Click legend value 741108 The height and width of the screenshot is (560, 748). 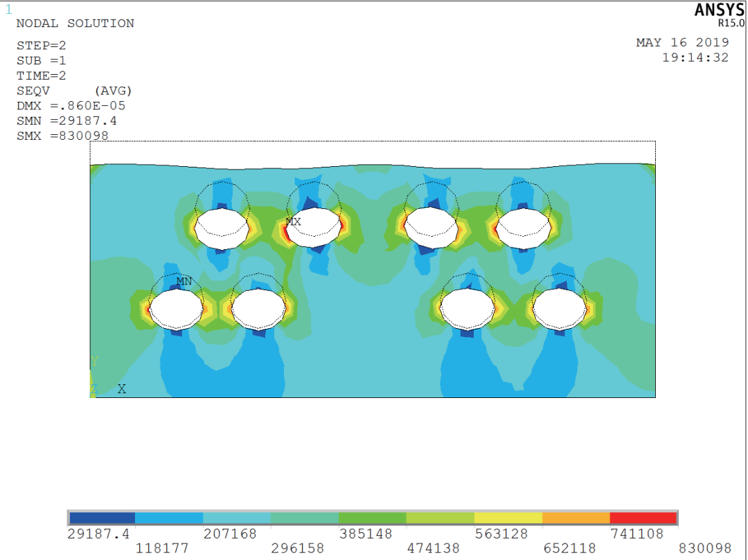tap(637, 534)
